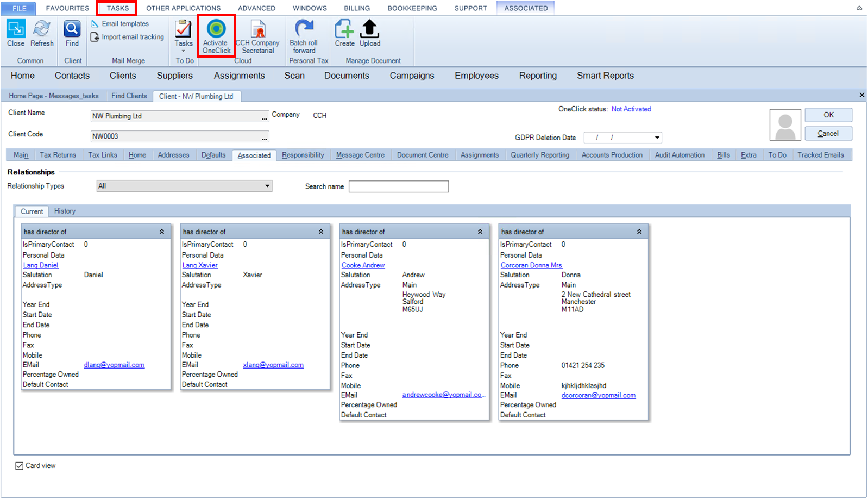The width and height of the screenshot is (868, 499).
Task: Go to the Clients navigation item
Action: [x=123, y=76]
